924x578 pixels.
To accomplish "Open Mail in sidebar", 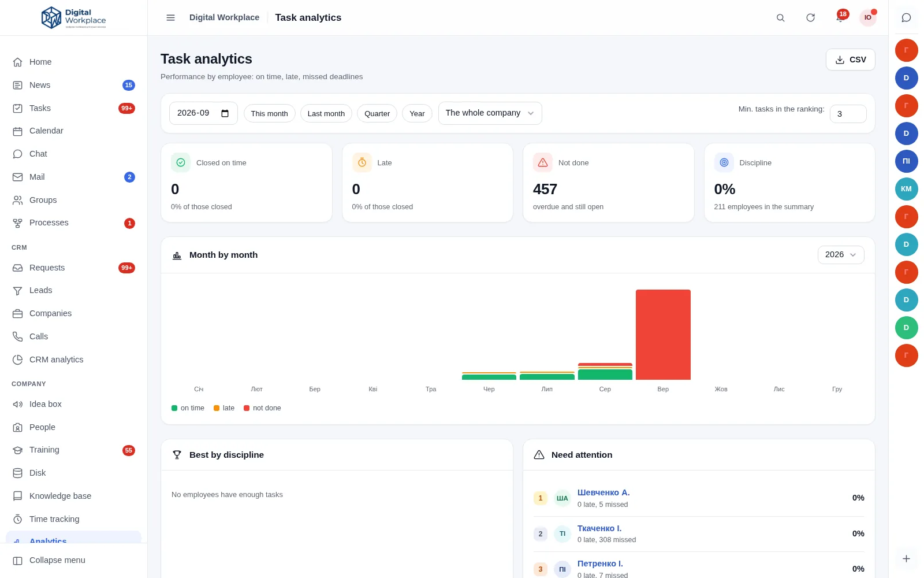I will (x=73, y=177).
